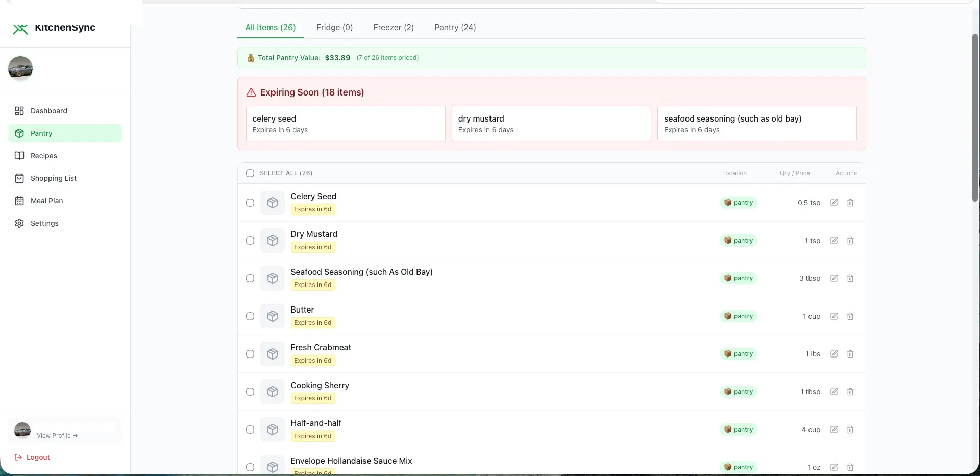
Task: Open the Dashboard icon in the sidebar
Action: click(x=19, y=111)
